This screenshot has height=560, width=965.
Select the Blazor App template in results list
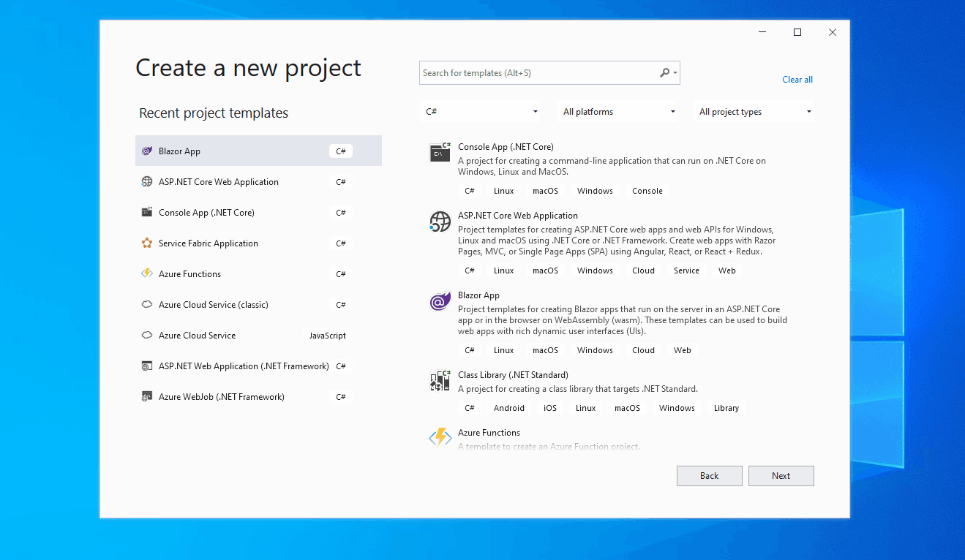coord(478,295)
